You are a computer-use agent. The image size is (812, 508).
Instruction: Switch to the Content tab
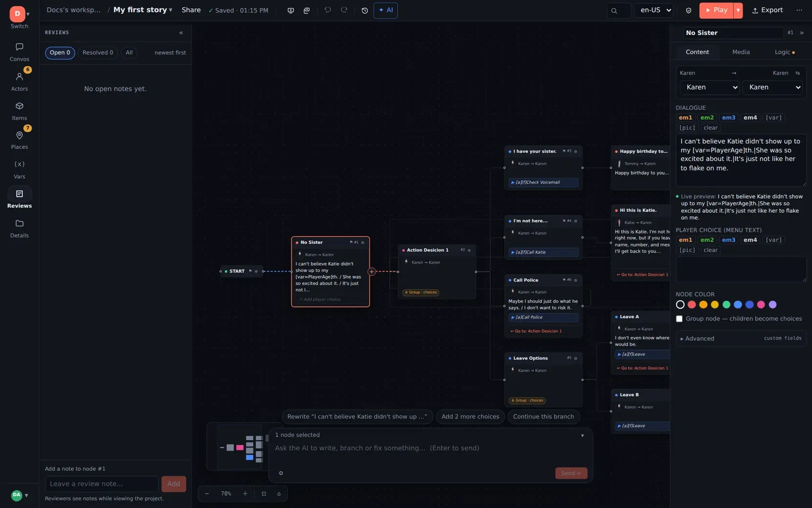697,52
